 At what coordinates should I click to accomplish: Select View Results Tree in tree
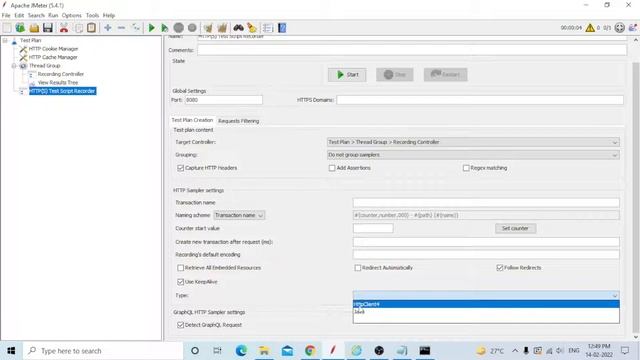coord(58,82)
